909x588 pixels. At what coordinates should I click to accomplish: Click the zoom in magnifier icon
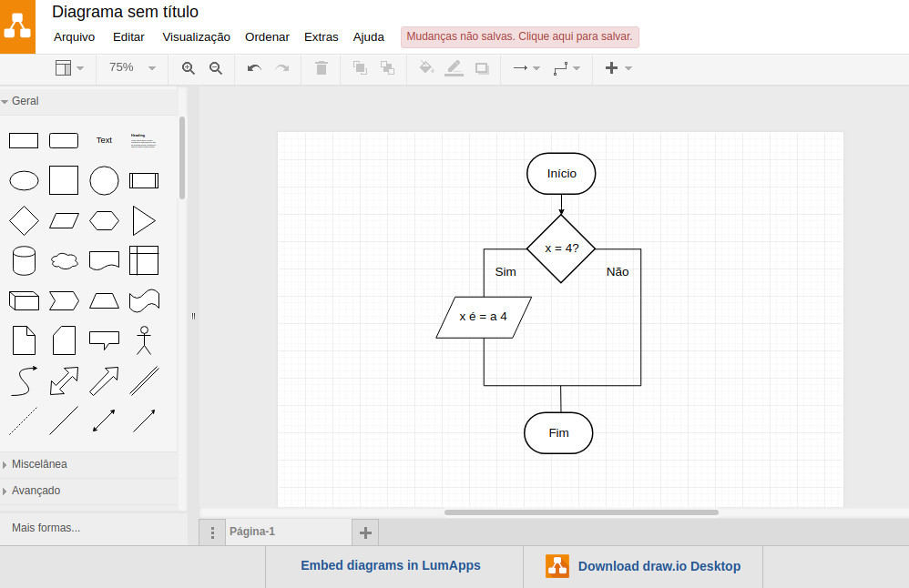pos(189,68)
